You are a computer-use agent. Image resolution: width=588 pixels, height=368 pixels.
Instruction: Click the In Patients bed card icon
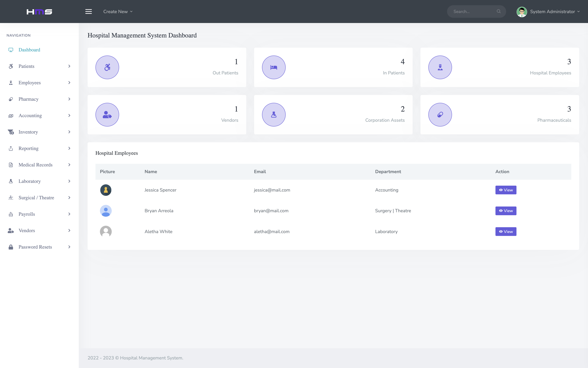[274, 67]
